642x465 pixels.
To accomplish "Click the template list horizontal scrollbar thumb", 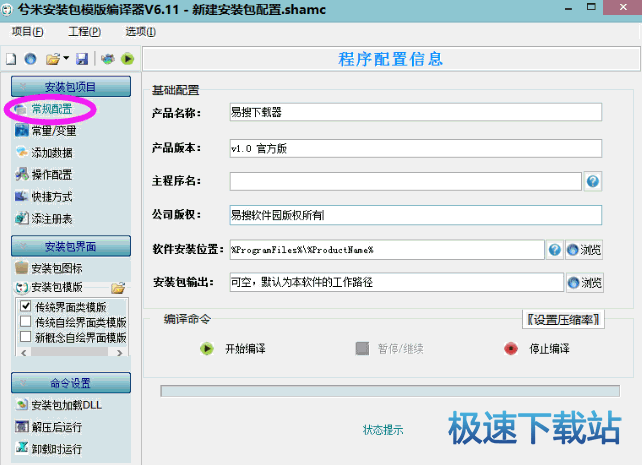I will pos(70,352).
